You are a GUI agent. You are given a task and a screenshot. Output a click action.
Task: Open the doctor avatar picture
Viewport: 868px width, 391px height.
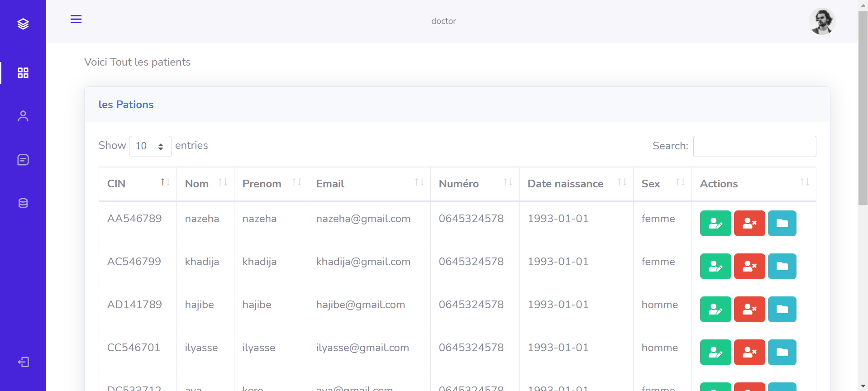click(822, 21)
